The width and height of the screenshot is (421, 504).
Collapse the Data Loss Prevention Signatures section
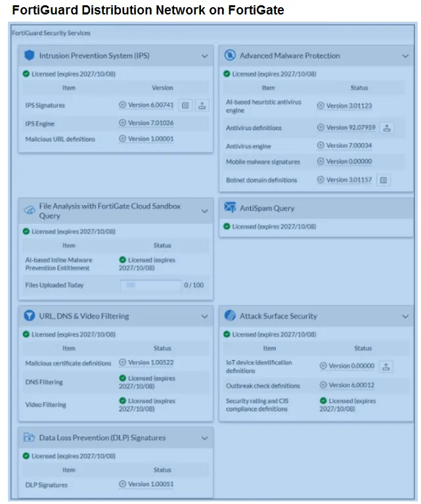pos(204,438)
